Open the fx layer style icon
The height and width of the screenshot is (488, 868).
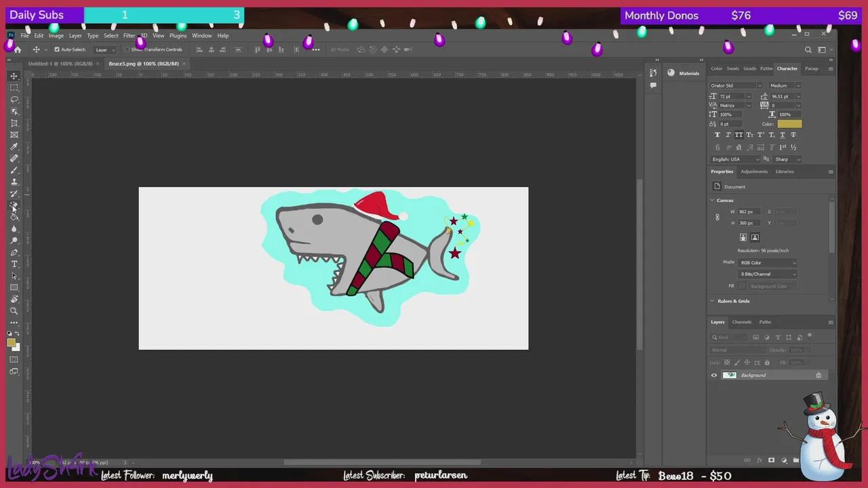coord(759,460)
